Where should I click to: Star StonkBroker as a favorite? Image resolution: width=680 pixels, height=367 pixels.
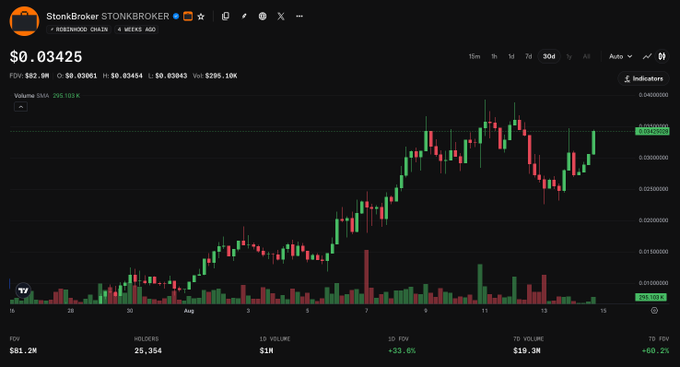pos(201,16)
